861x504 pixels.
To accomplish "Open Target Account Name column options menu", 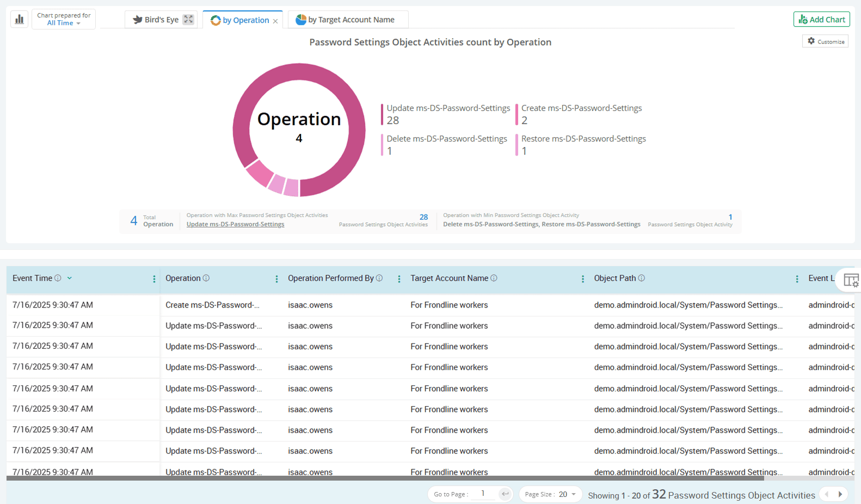I will point(582,279).
